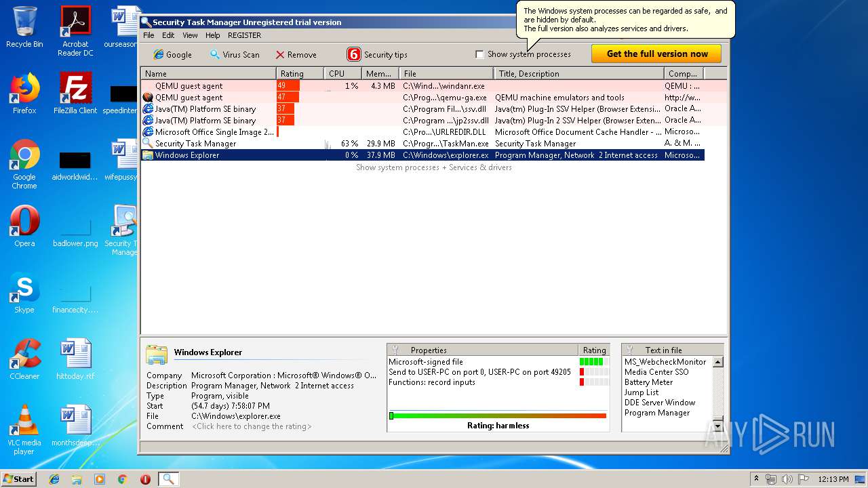Open the File menu
This screenshot has width=868, height=488.
pos(149,35)
